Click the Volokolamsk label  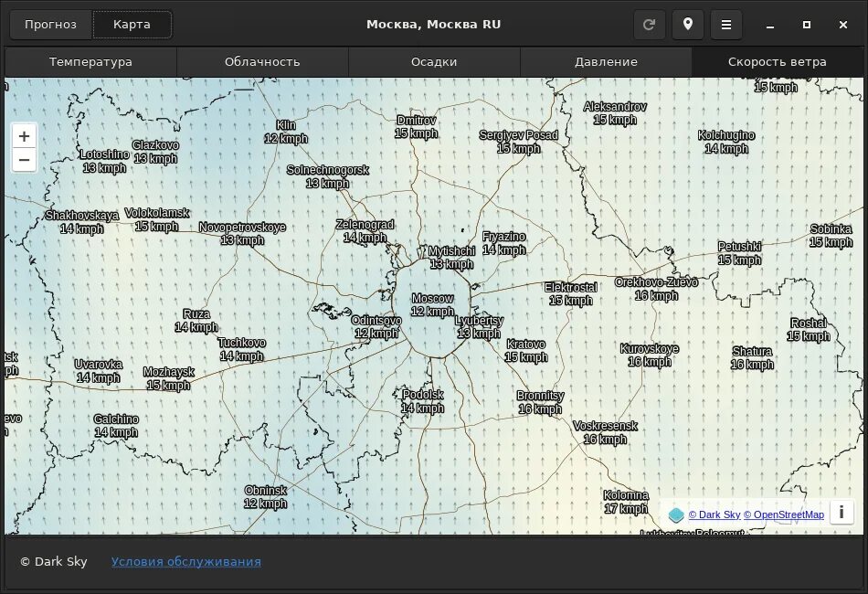[156, 219]
